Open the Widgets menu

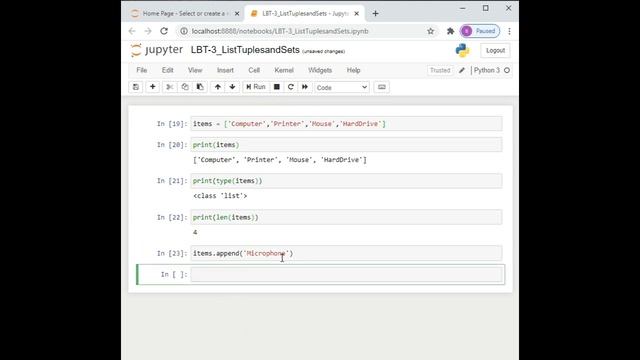[320, 70]
